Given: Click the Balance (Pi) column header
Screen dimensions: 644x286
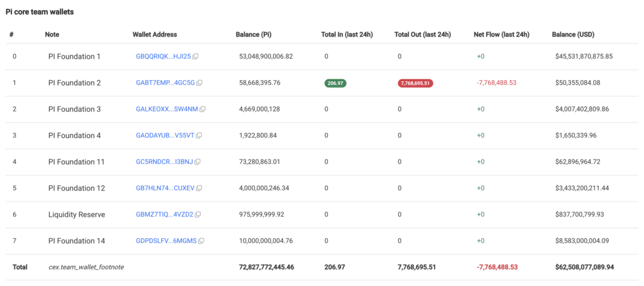Looking at the screenshot, I should tap(254, 35).
